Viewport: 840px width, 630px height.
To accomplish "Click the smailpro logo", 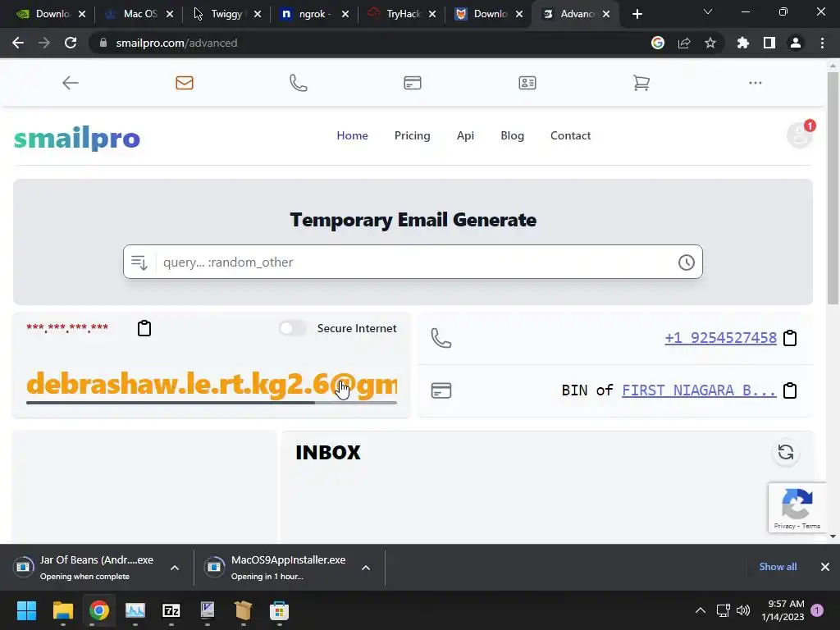I will click(76, 138).
